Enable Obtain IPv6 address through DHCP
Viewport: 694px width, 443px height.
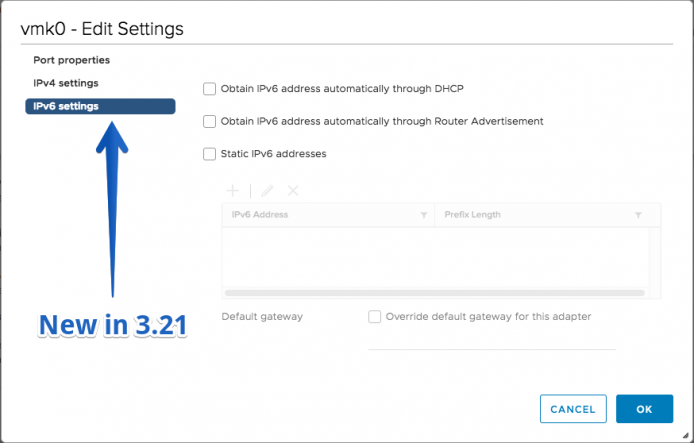[209, 89]
